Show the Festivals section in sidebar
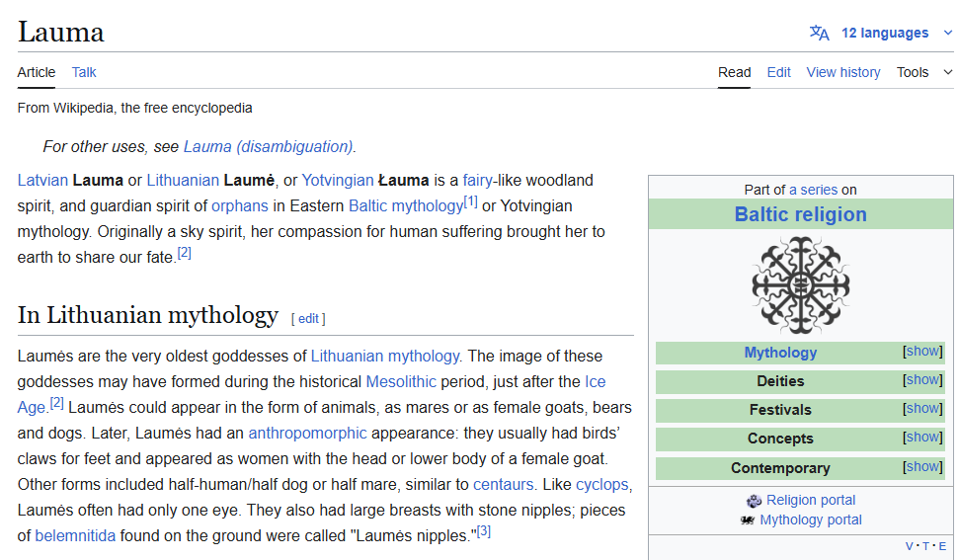959x560 pixels. coord(922,408)
